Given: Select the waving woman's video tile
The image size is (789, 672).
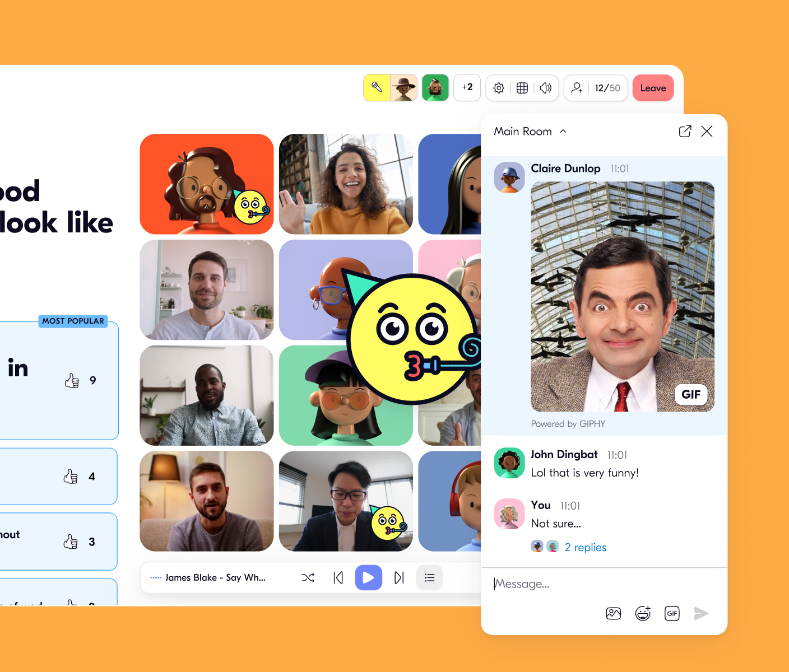Looking at the screenshot, I should pos(346,184).
